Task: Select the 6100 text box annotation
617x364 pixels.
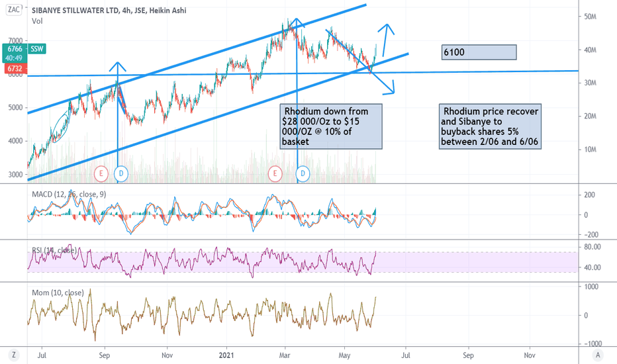Action: coord(479,52)
